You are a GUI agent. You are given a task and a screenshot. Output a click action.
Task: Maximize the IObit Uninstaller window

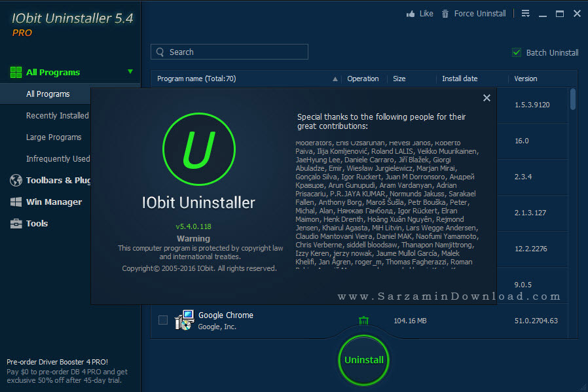pyautogui.click(x=559, y=14)
